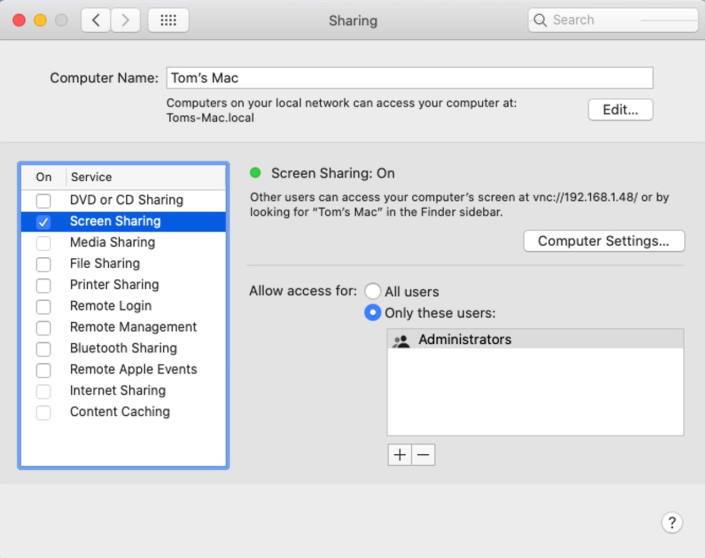The height and width of the screenshot is (558, 705).
Task: Focus the Search field
Action: (613, 20)
